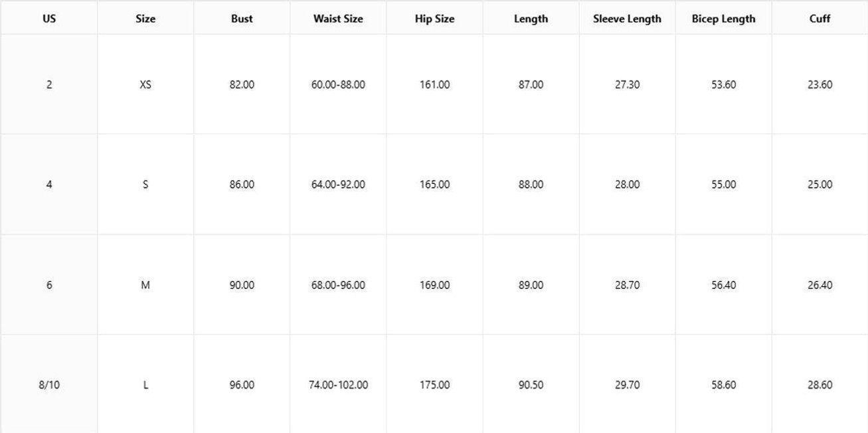Select the XS size cell
This screenshot has width=868, height=433.
click(x=145, y=85)
